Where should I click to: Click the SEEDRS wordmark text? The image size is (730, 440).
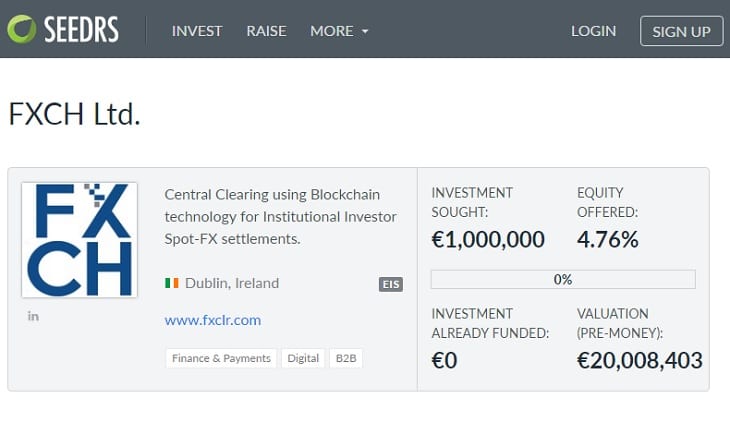(81, 29)
